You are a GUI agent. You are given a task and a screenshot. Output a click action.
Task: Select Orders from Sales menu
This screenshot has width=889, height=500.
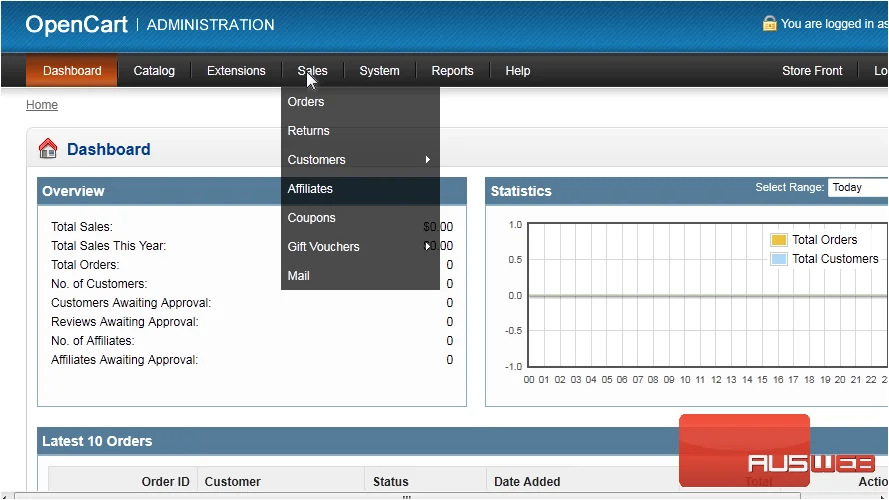click(360, 102)
